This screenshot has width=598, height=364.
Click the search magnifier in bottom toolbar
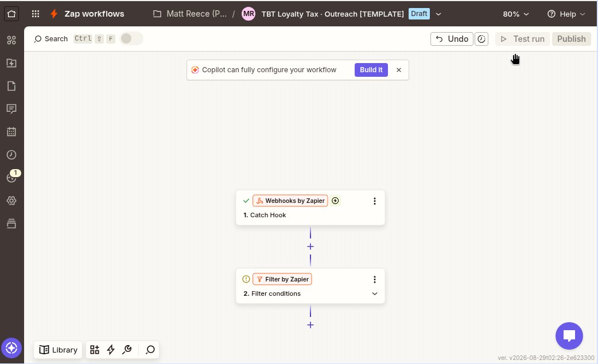pos(150,350)
